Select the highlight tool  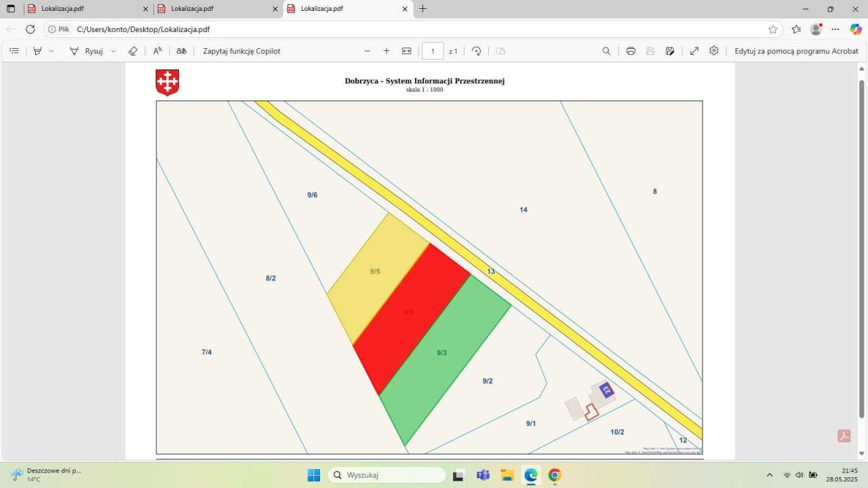(x=37, y=51)
